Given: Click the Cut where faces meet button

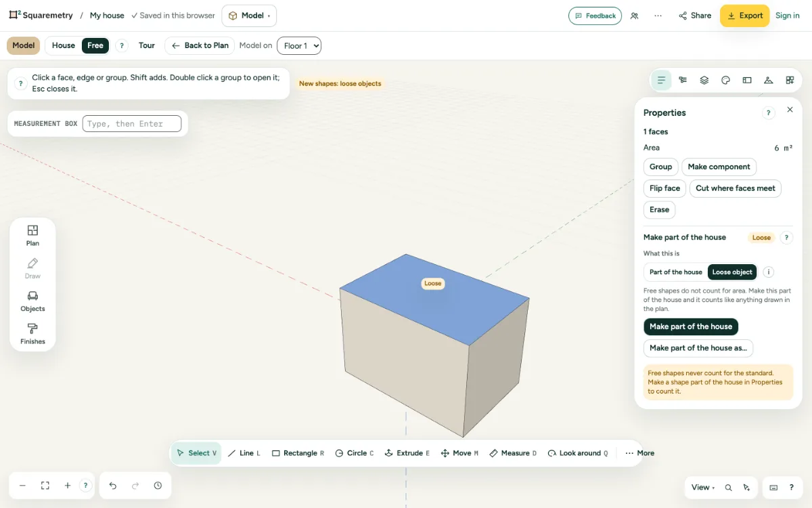Looking at the screenshot, I should [x=736, y=188].
